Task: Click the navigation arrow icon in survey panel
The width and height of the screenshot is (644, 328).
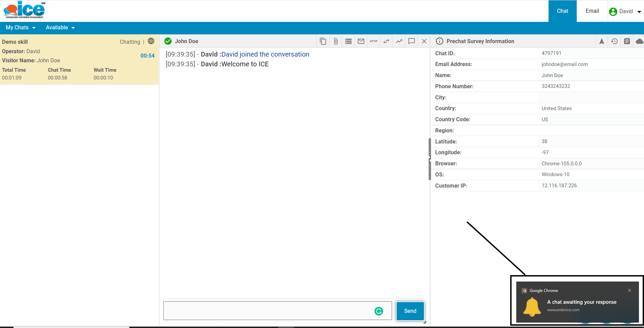Action: click(x=602, y=41)
